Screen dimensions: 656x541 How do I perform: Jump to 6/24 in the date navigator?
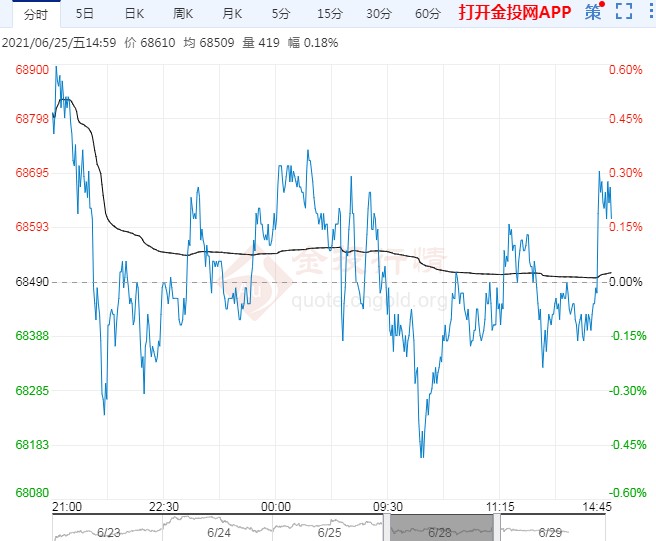(x=219, y=532)
